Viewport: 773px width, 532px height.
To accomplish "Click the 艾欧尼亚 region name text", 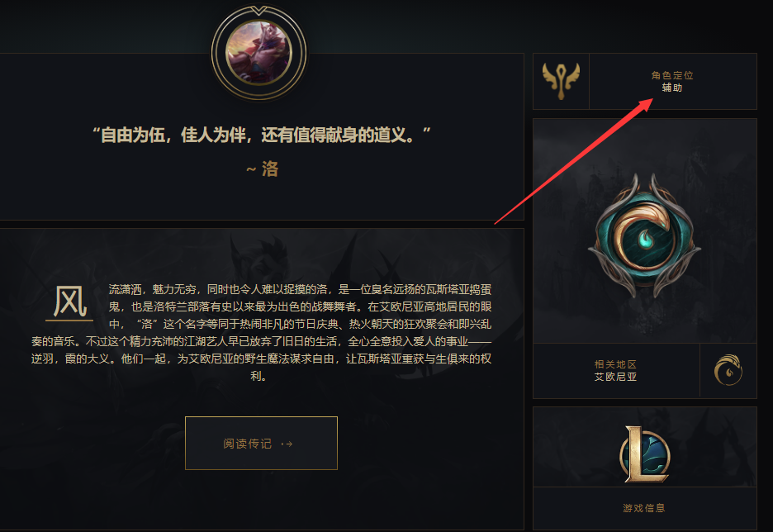I will [616, 378].
